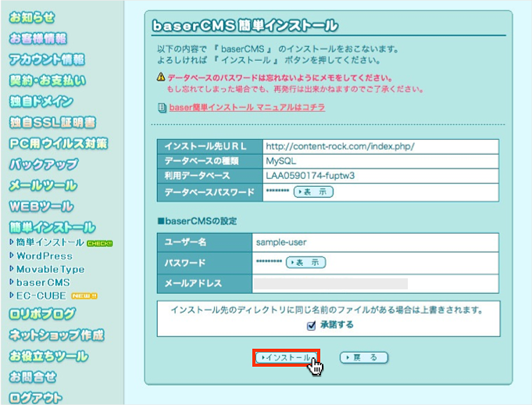Open the EC-CUBE install link
The image size is (532, 405).
pyautogui.click(x=41, y=296)
